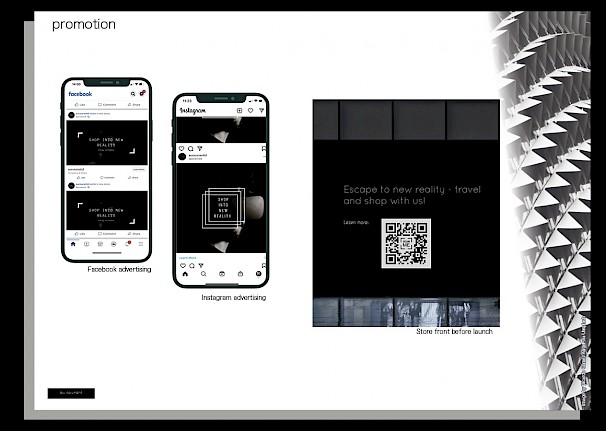Open the Instagram Reels icon in bottom bar
606x431 pixels.
point(221,273)
